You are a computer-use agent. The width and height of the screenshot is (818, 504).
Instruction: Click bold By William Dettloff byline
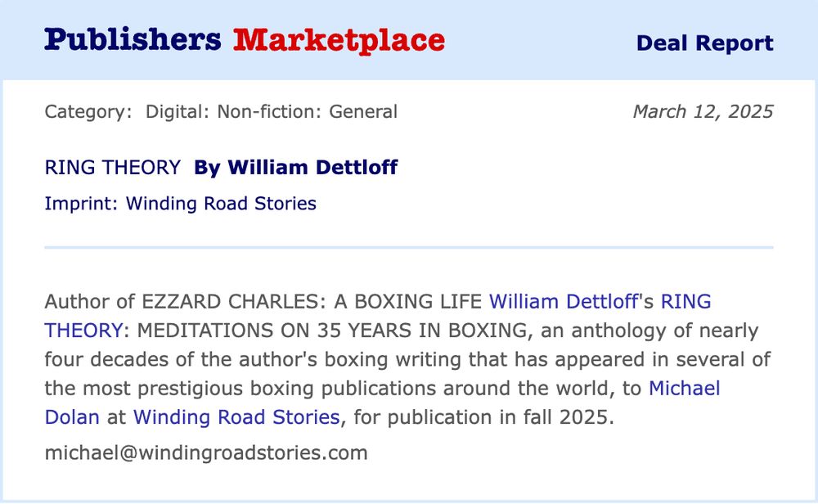click(x=295, y=168)
